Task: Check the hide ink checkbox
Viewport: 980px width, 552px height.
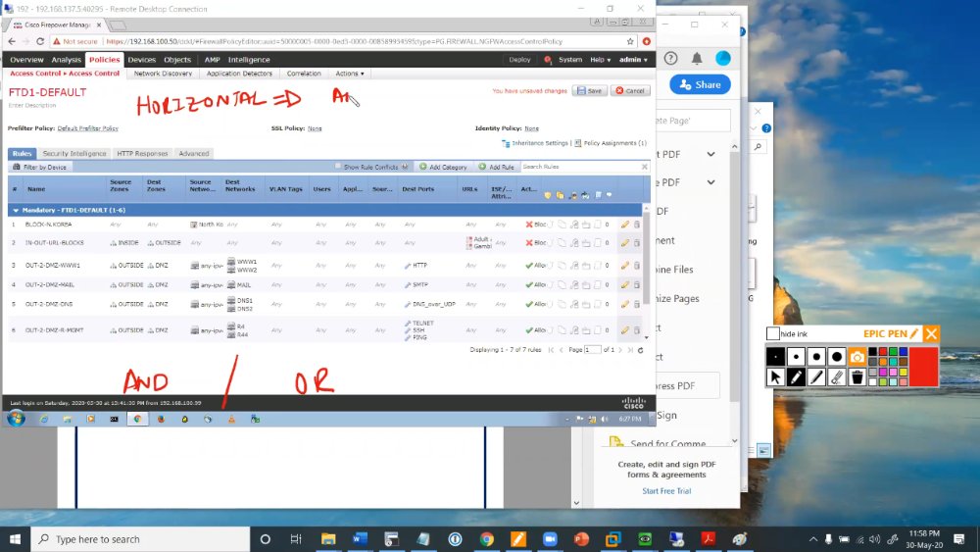Action: point(772,333)
